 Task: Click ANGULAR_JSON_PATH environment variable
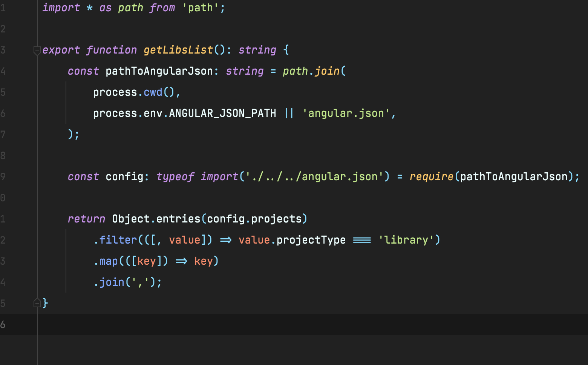click(x=222, y=113)
